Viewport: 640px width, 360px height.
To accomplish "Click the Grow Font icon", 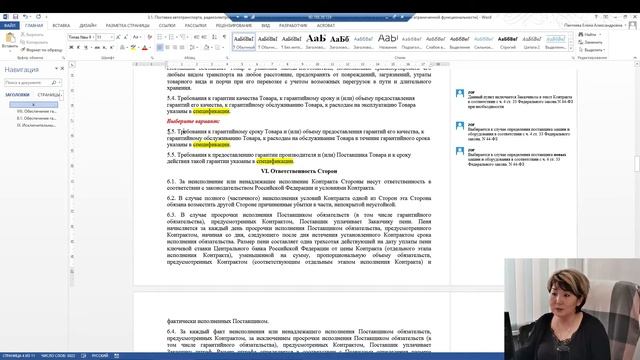I will point(118,37).
